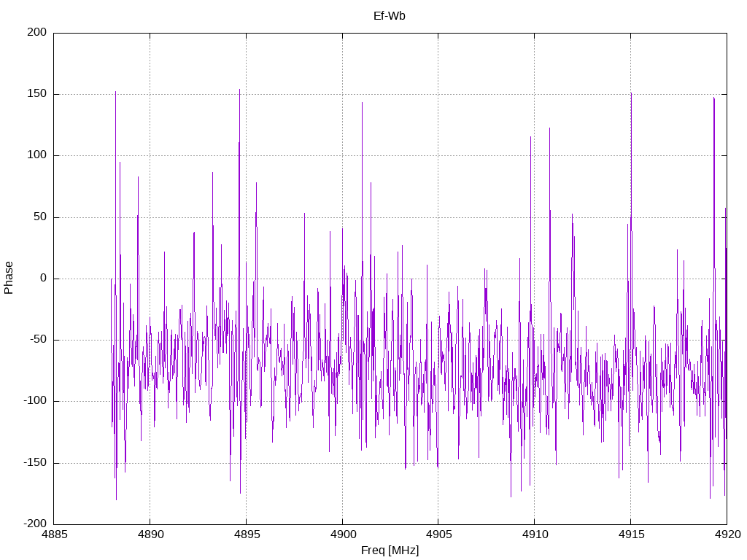Click the y-axis tick label -100
The width and height of the screenshot is (747, 560).
coord(35,401)
